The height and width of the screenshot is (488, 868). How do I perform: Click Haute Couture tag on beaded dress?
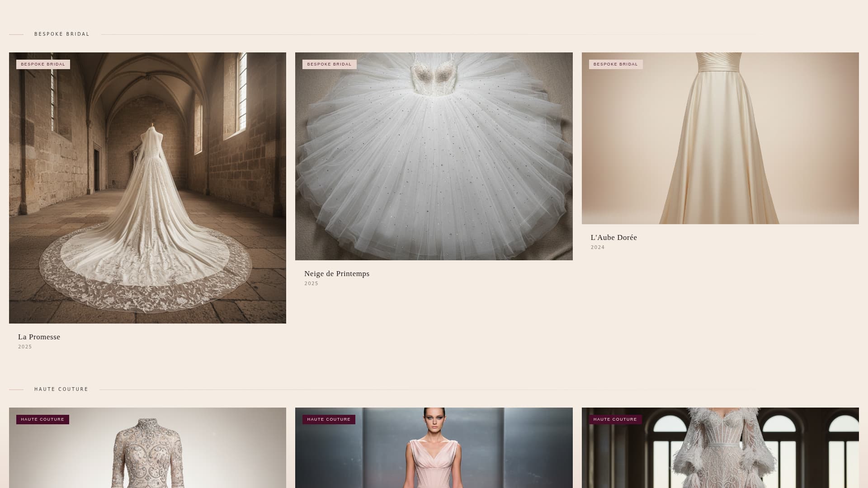42,419
